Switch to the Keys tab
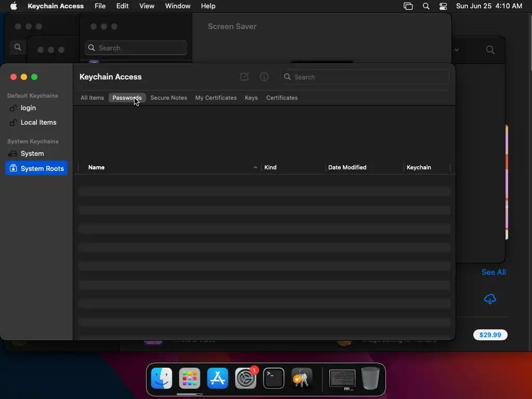This screenshot has width=532, height=399. point(251,98)
